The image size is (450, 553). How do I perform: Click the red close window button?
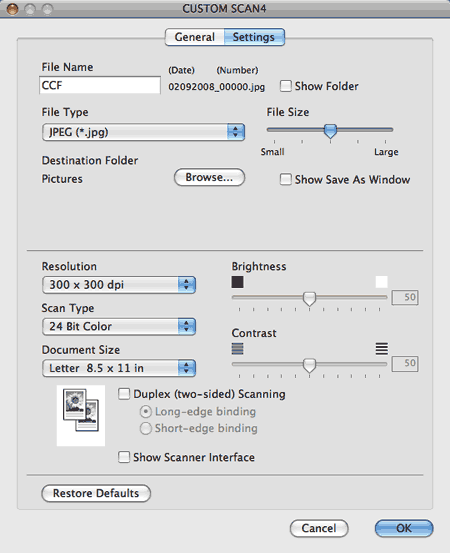13,9
